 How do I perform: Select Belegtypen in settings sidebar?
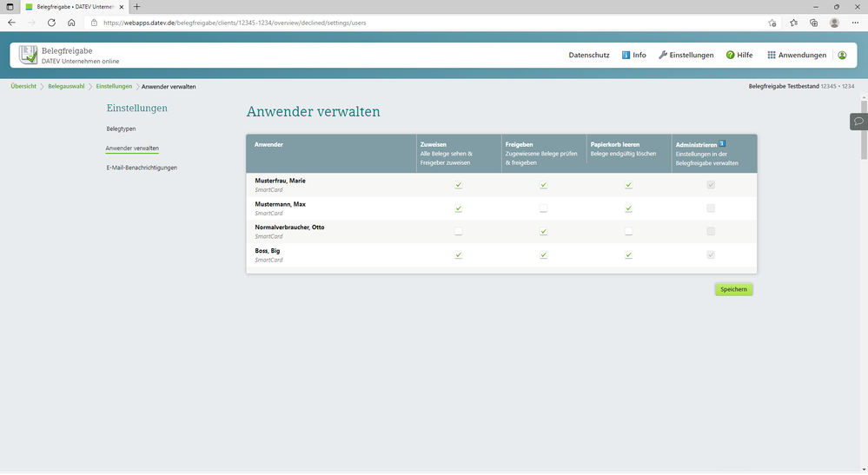[121, 129]
